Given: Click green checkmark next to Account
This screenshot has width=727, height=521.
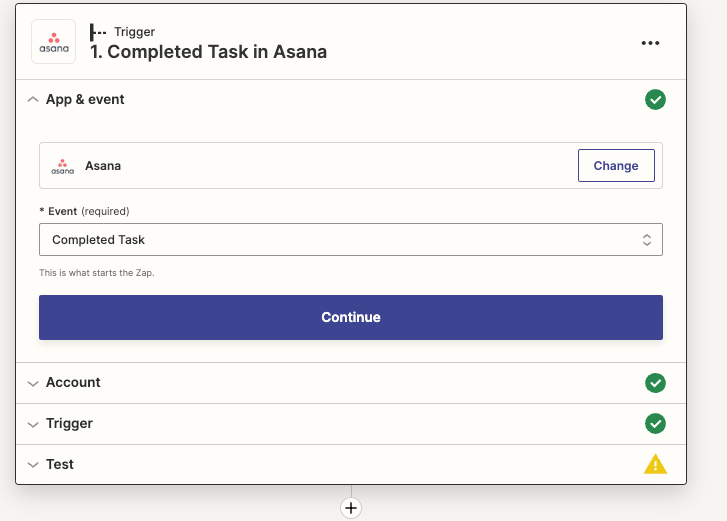Looking at the screenshot, I should point(655,383).
